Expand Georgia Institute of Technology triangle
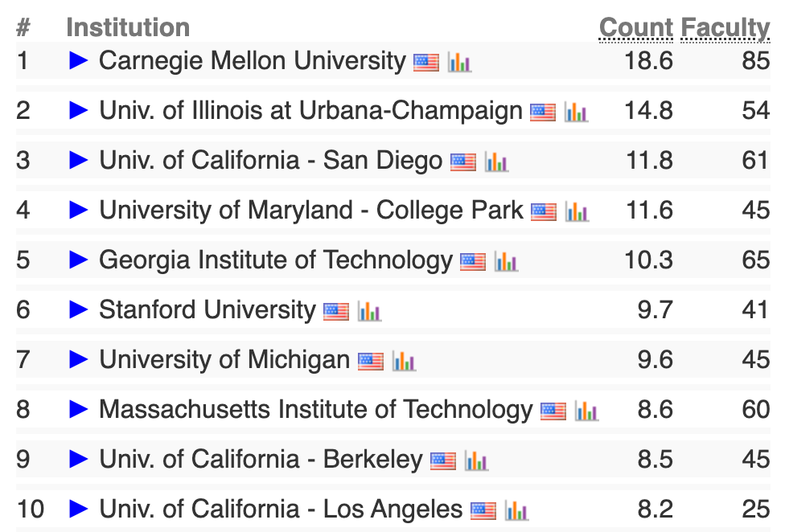 pos(78,260)
